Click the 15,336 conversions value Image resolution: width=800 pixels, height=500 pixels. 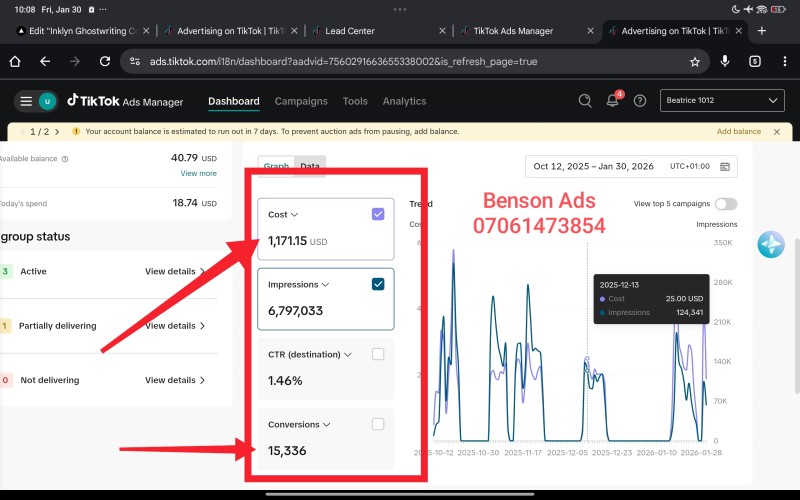287,451
